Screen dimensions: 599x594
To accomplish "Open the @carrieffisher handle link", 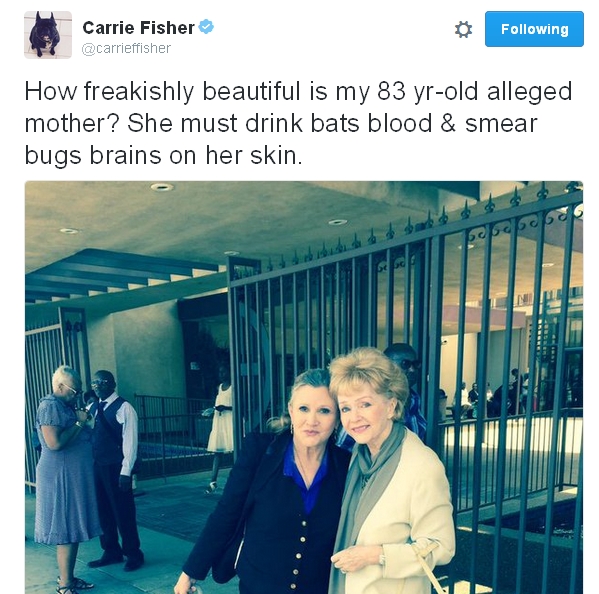I will [126, 49].
